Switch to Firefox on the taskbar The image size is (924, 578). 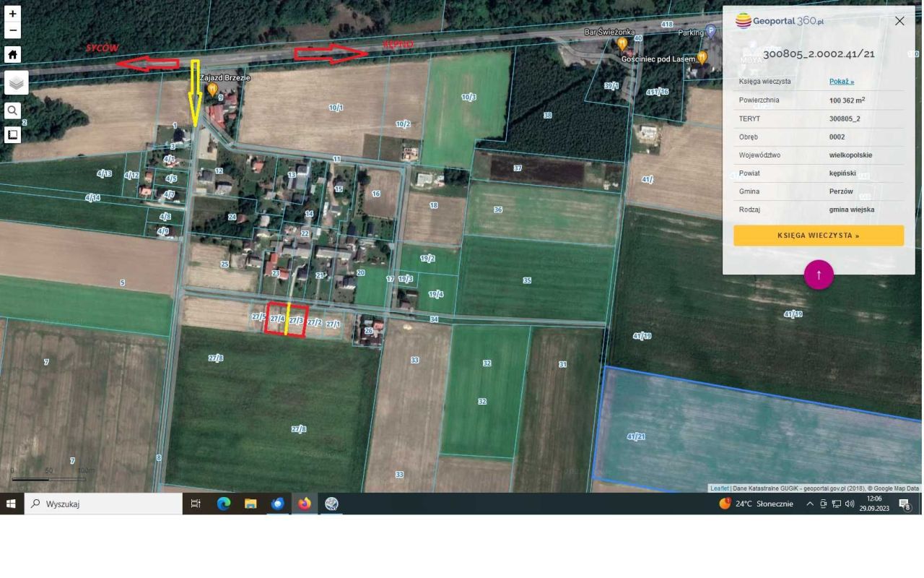305,504
